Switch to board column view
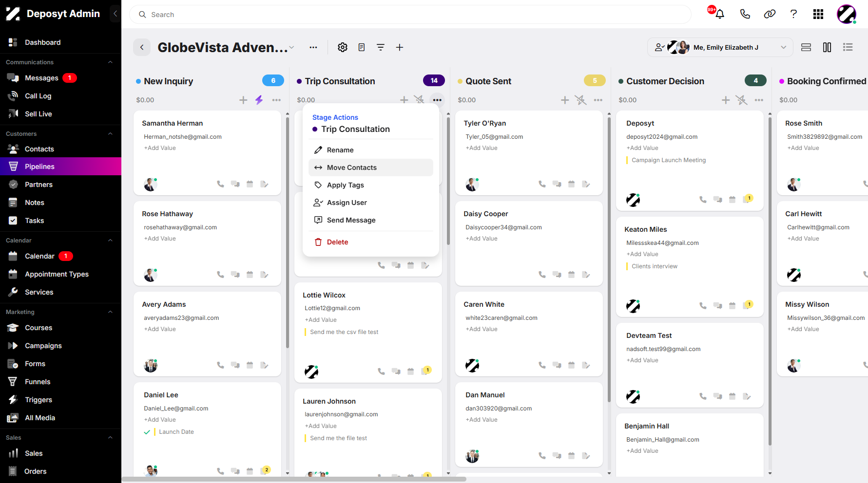Screen dimensions: 868x483 pyautogui.click(x=827, y=47)
